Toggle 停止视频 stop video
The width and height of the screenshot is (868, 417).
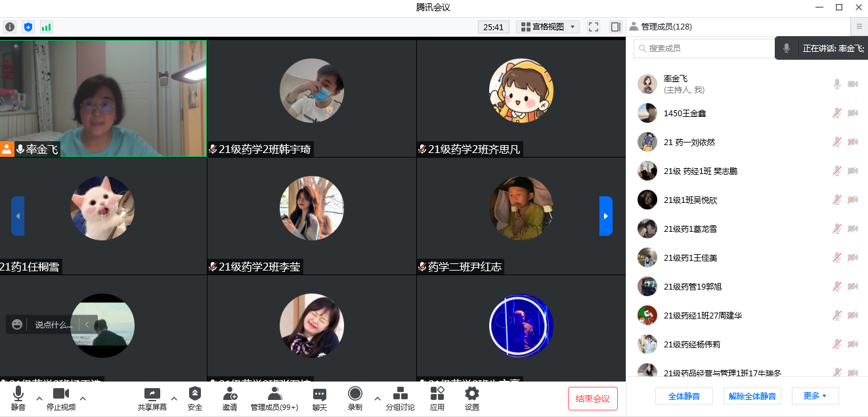coord(61,399)
